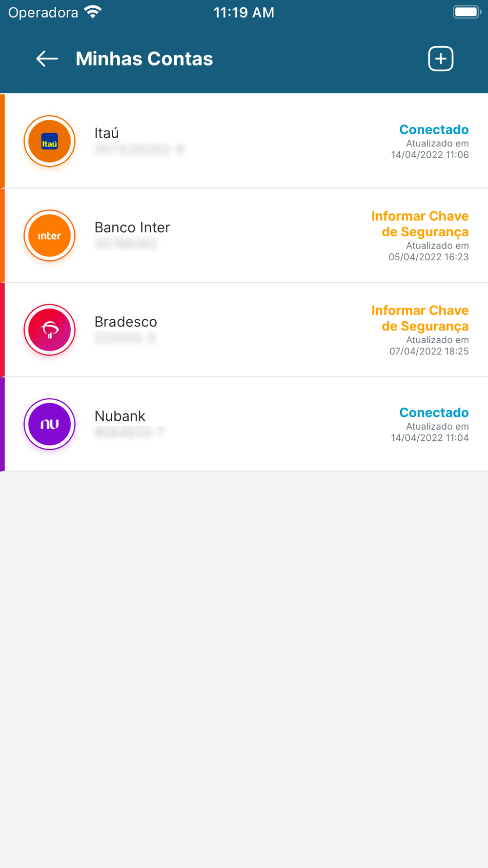Viewport: 488px width, 868px height.
Task: Tap the Banco Inter logo icon
Action: 49,235
